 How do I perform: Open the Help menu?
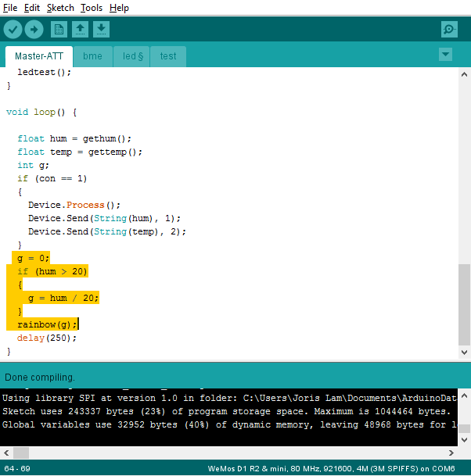(119, 8)
